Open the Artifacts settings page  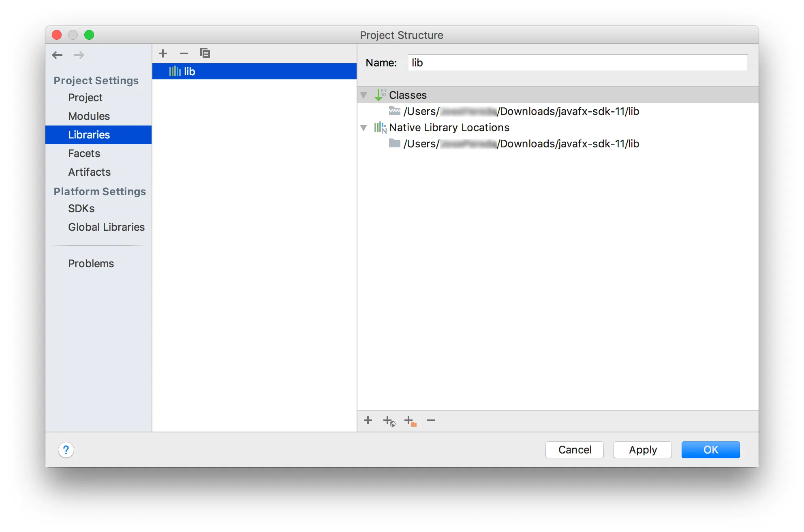point(89,172)
